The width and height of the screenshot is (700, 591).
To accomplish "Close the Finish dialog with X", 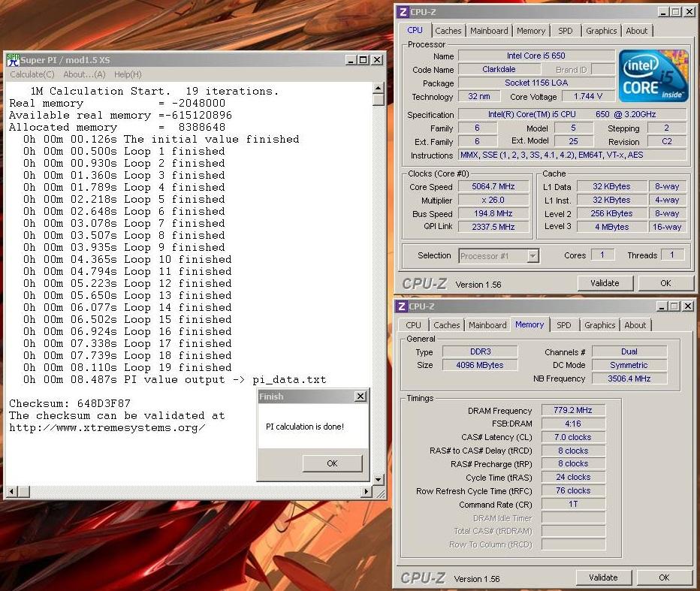I will [x=361, y=396].
